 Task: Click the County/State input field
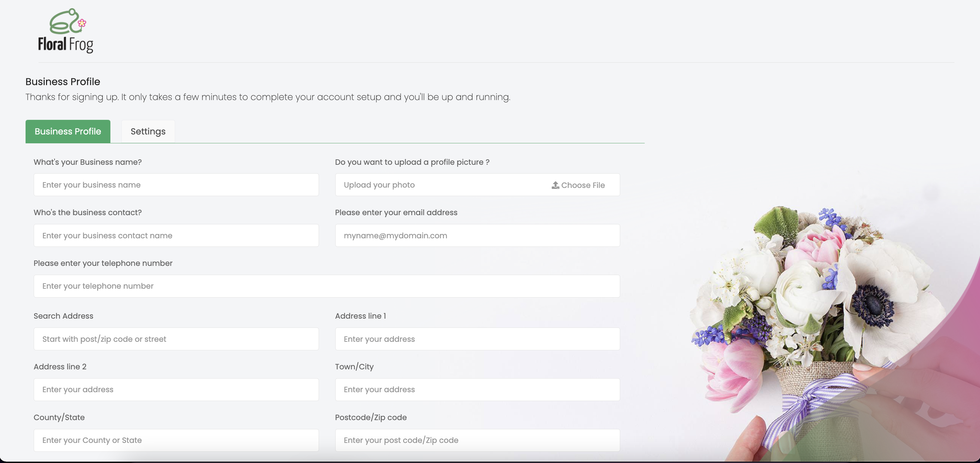coord(176,440)
